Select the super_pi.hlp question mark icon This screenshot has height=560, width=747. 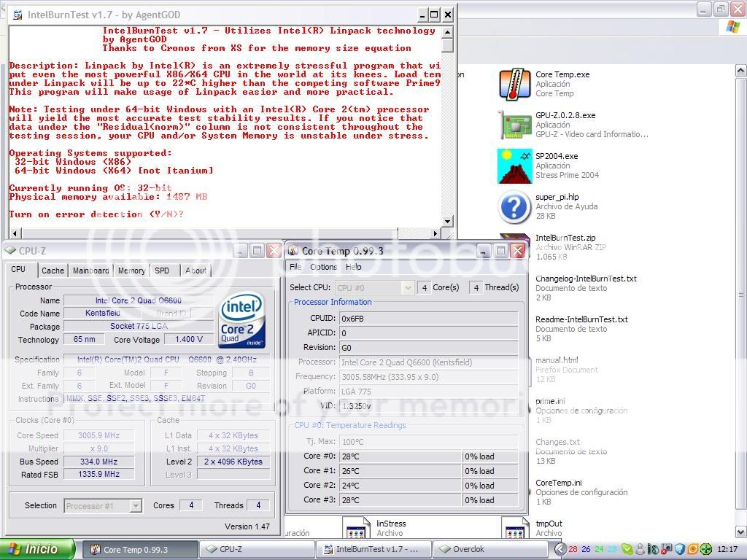[514, 206]
